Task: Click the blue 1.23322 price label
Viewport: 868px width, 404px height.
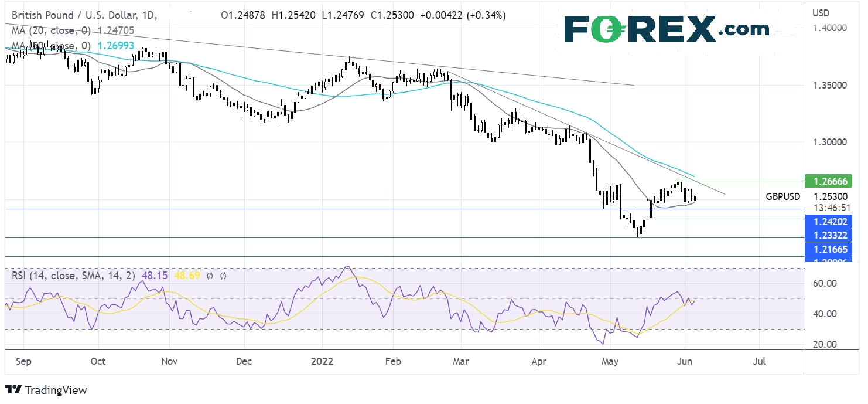Action: click(x=831, y=235)
